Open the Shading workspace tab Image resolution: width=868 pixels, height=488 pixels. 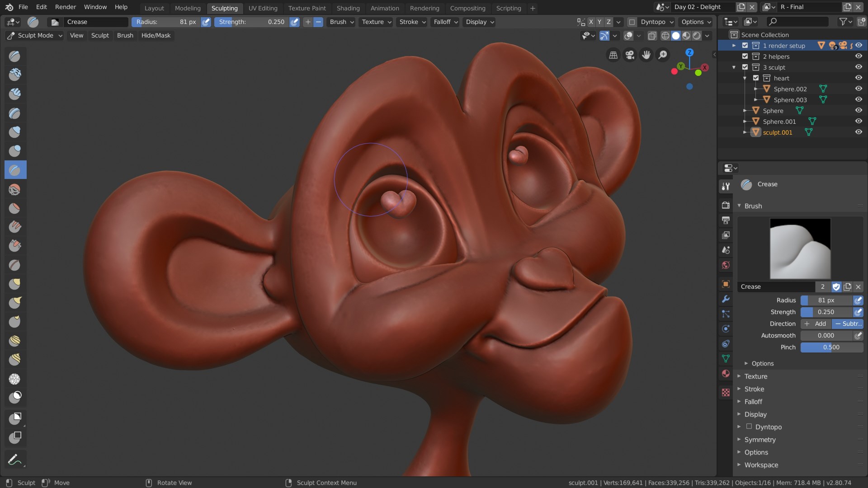pos(348,8)
